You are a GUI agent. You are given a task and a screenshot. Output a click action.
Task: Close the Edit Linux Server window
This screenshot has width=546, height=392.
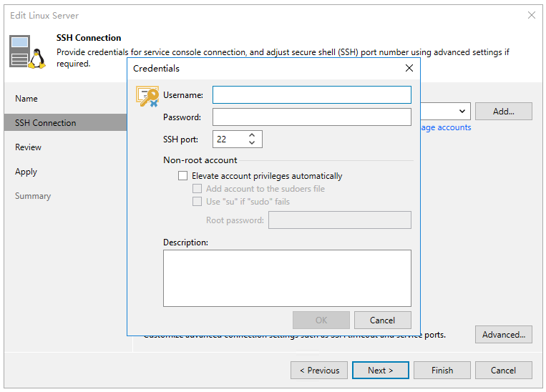[531, 15]
